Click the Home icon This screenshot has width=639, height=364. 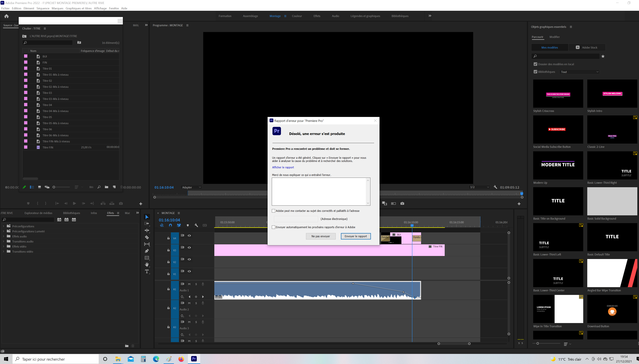[7, 16]
